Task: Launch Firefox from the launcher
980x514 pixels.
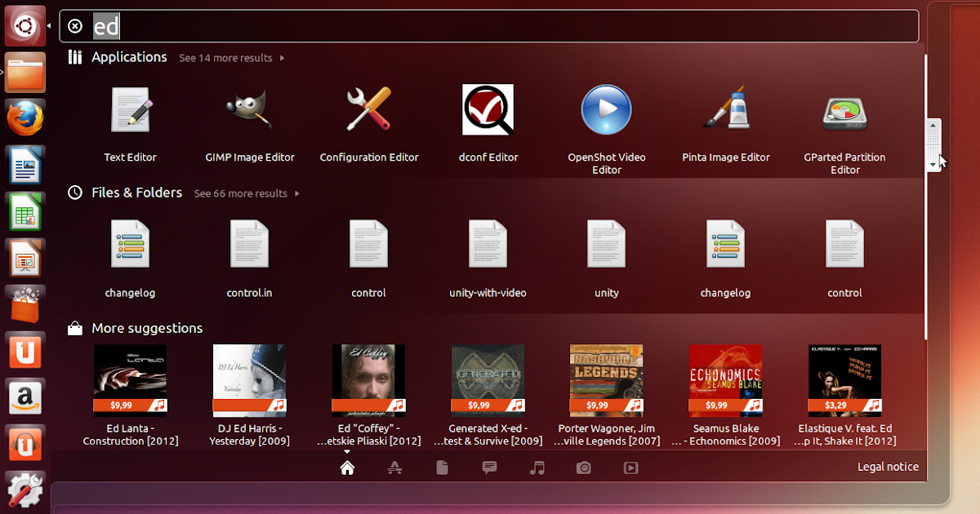Action: [24, 117]
